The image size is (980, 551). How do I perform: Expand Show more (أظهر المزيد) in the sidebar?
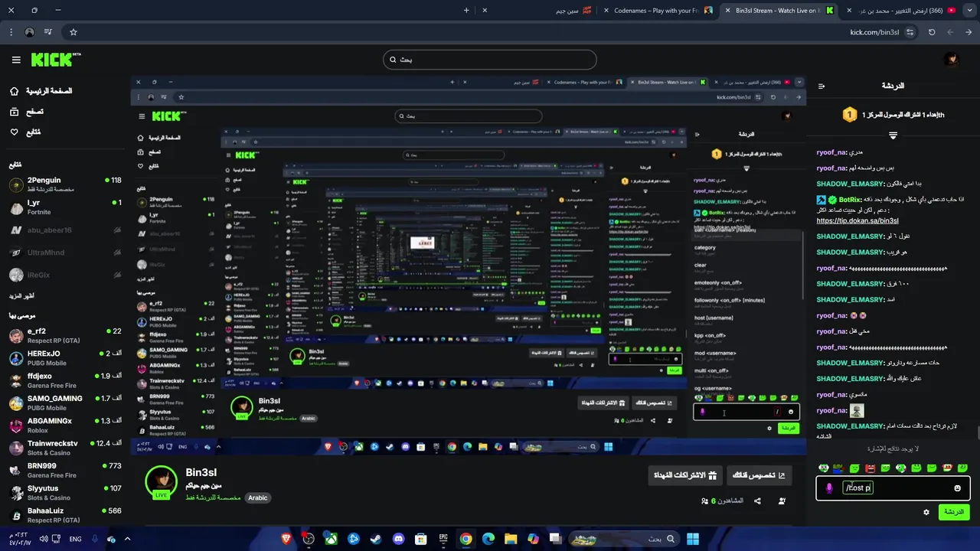pyautogui.click(x=21, y=295)
